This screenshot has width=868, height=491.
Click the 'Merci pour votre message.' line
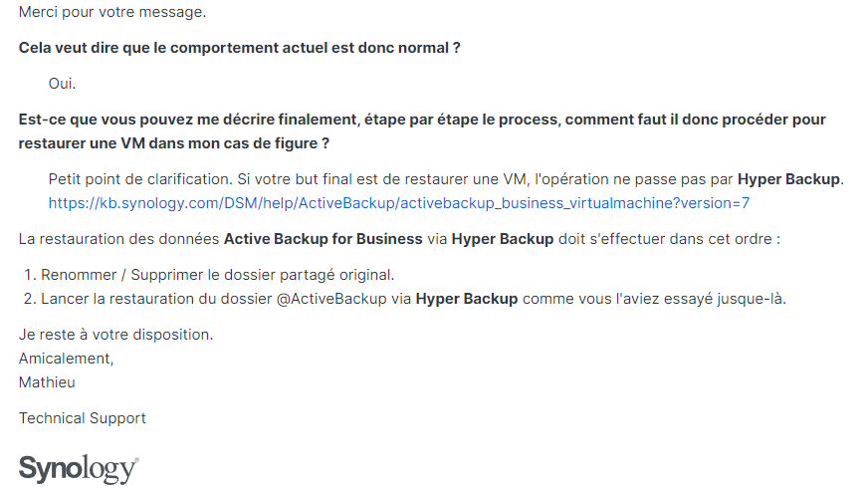coord(112,12)
